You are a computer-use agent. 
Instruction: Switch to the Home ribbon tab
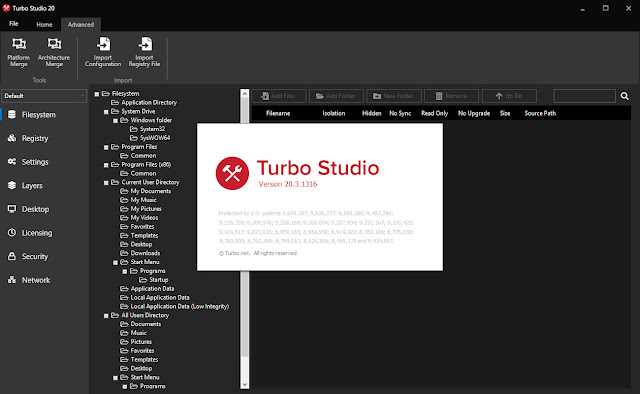pyautogui.click(x=44, y=24)
